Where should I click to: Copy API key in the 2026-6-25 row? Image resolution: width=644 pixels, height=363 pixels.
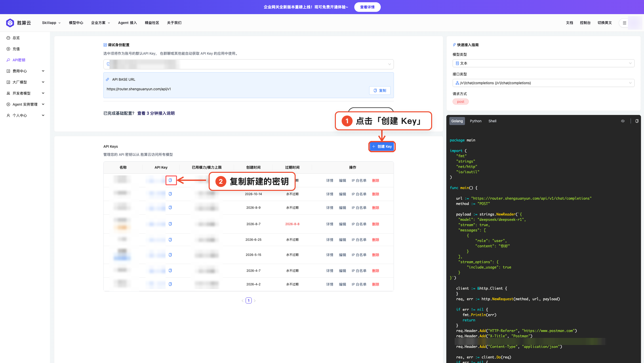pyautogui.click(x=170, y=240)
